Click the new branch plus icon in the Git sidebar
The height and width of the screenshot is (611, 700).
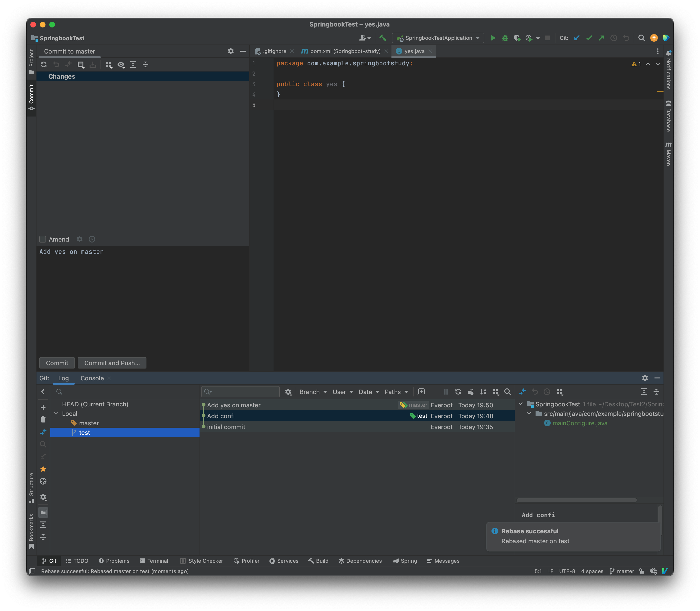pos(43,407)
